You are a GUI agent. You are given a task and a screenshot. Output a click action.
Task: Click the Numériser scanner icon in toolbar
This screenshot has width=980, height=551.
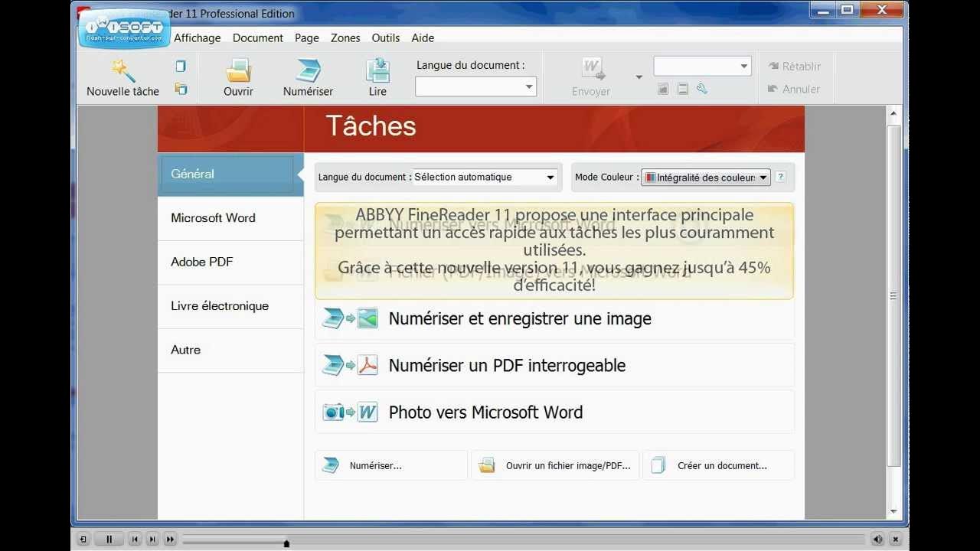pos(308,70)
